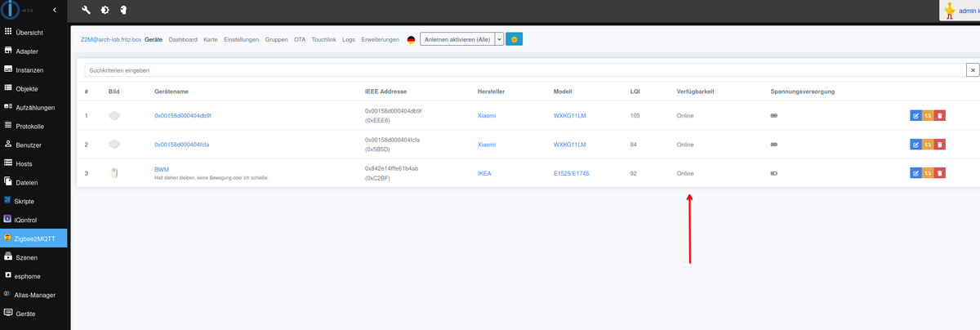This screenshot has height=330, width=980.
Task: Switch to the Dashboard tab
Action: coord(183,39)
